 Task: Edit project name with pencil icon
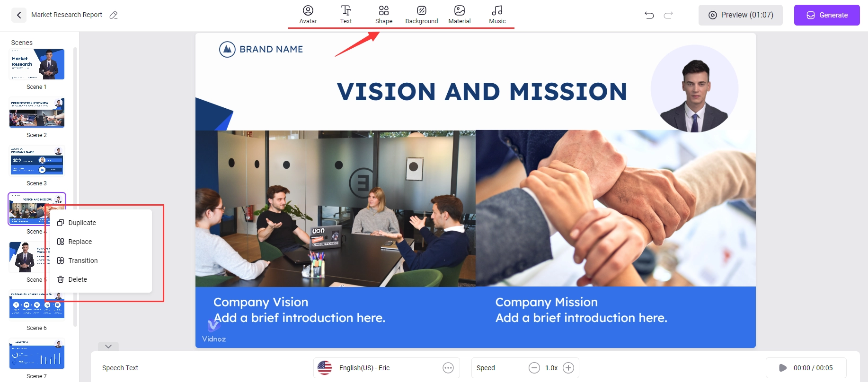click(114, 15)
